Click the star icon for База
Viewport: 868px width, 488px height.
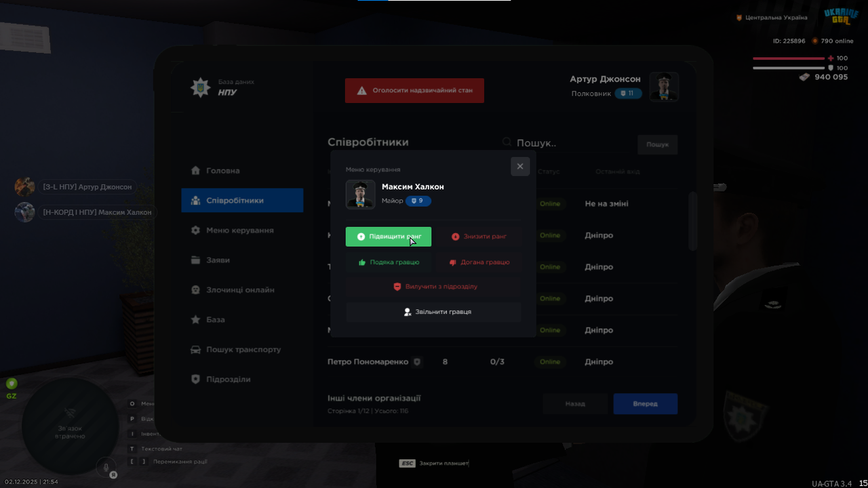[196, 320]
